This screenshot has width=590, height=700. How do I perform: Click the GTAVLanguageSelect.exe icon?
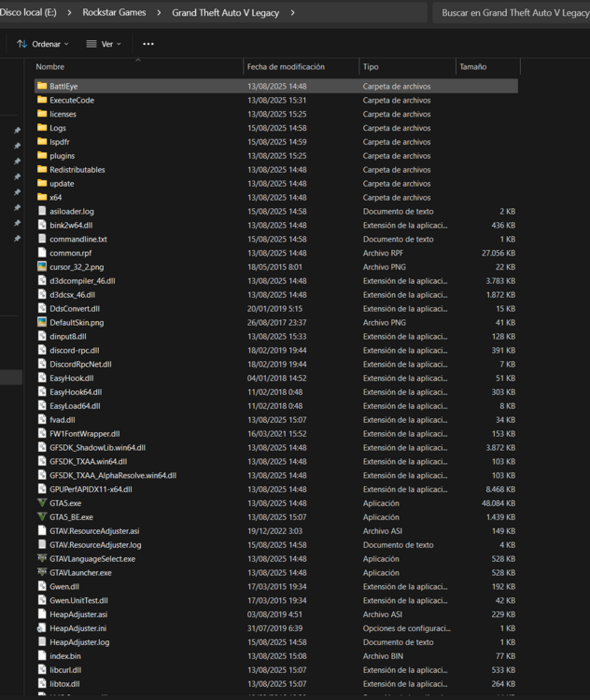coord(42,558)
